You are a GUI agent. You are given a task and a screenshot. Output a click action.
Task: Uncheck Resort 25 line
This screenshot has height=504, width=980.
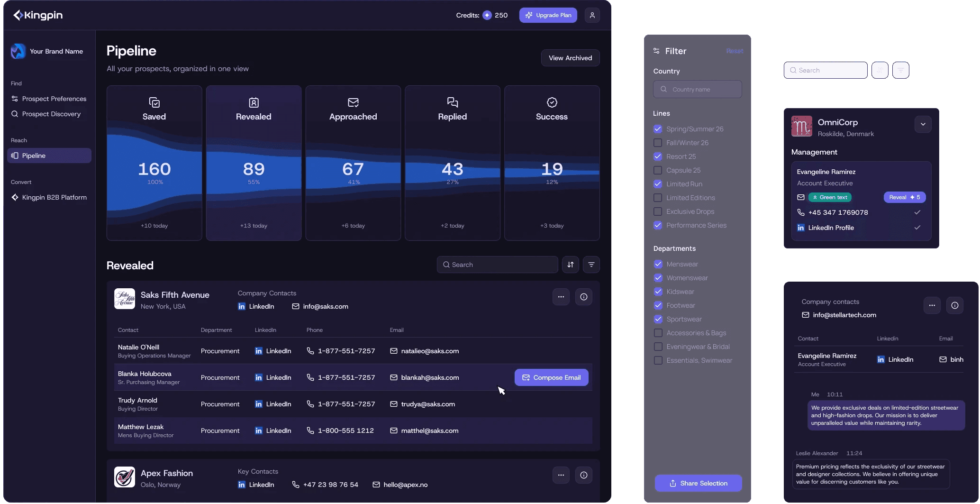[658, 156]
